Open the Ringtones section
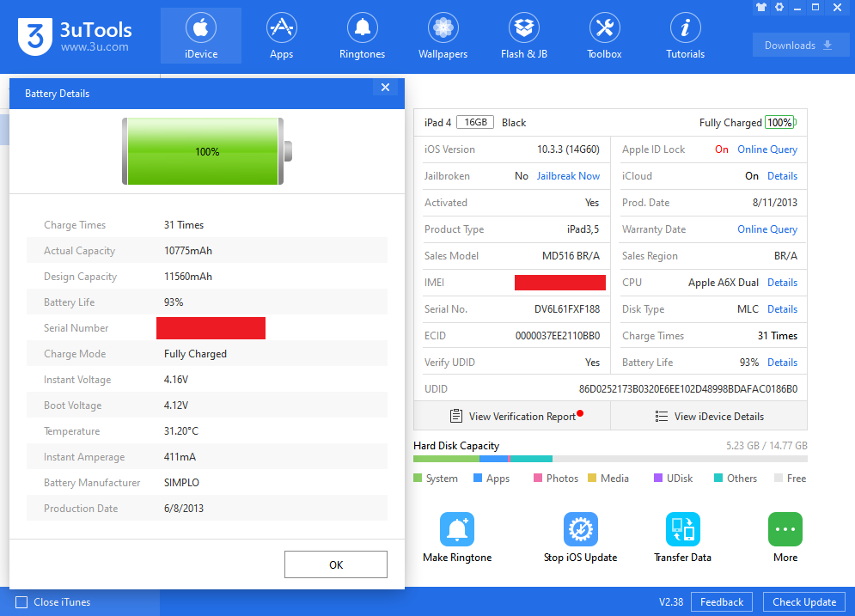 click(362, 36)
